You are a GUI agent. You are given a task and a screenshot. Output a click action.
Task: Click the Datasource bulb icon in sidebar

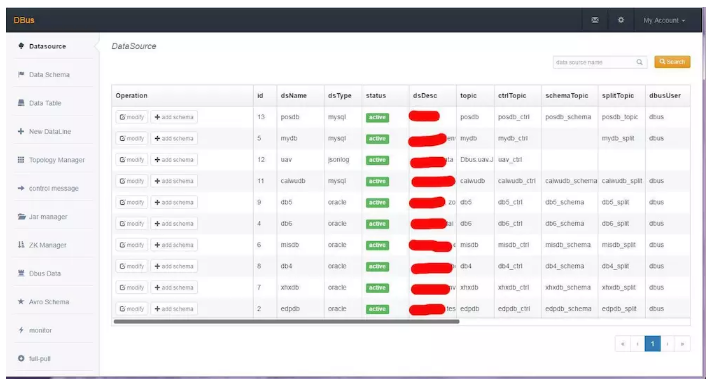tap(21, 46)
